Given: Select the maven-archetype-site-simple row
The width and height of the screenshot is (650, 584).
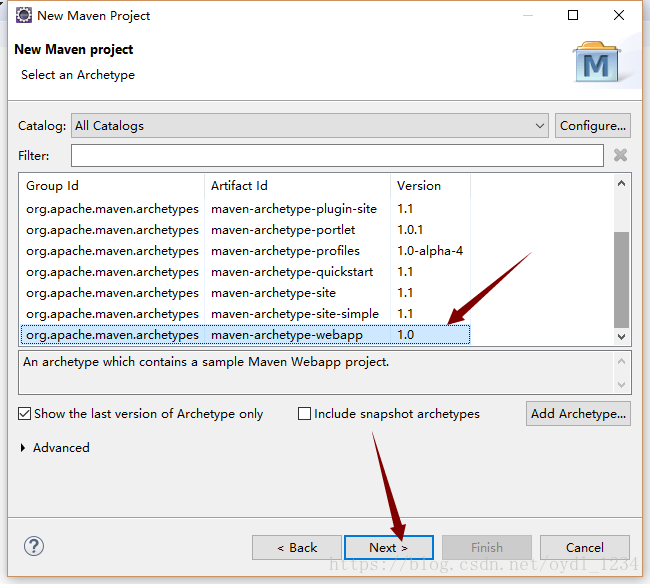Looking at the screenshot, I should 245,314.
